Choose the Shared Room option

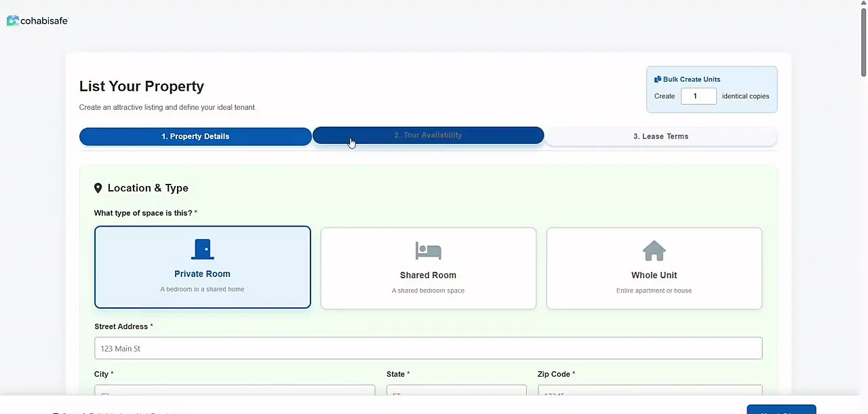coord(429,268)
